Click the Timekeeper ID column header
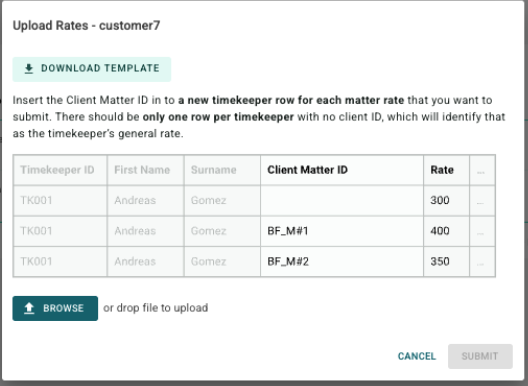The height and width of the screenshot is (386, 528). pos(60,170)
